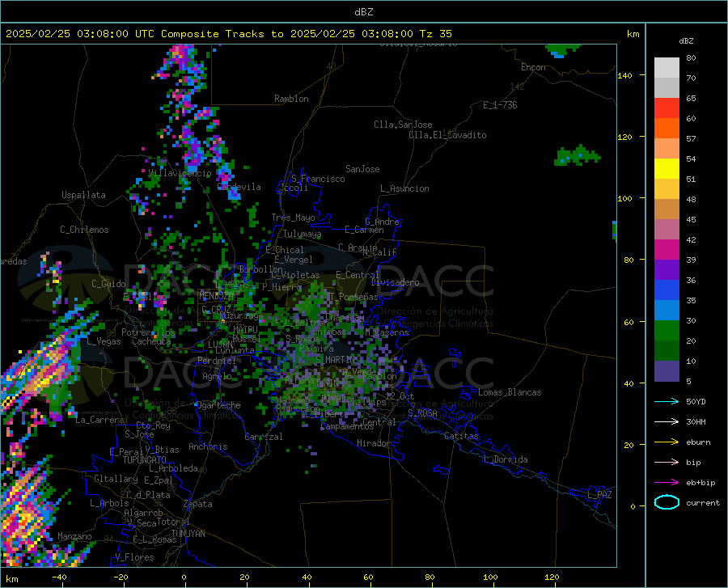Screen dimensions: 728x588
Task: Click the 'dBZ' title at the top
Action: 363,12
